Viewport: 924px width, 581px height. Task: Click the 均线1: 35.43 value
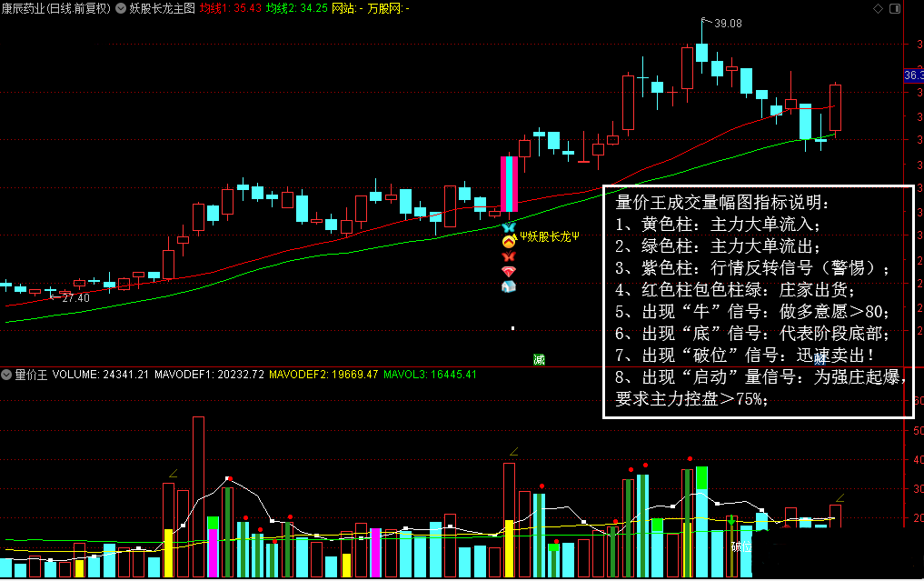pyautogui.click(x=231, y=8)
